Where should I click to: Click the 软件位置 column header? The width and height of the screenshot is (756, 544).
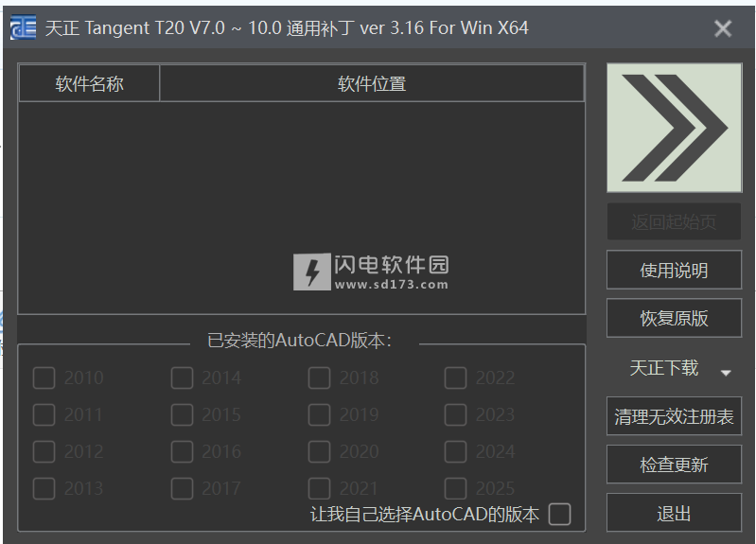pyautogui.click(x=372, y=84)
